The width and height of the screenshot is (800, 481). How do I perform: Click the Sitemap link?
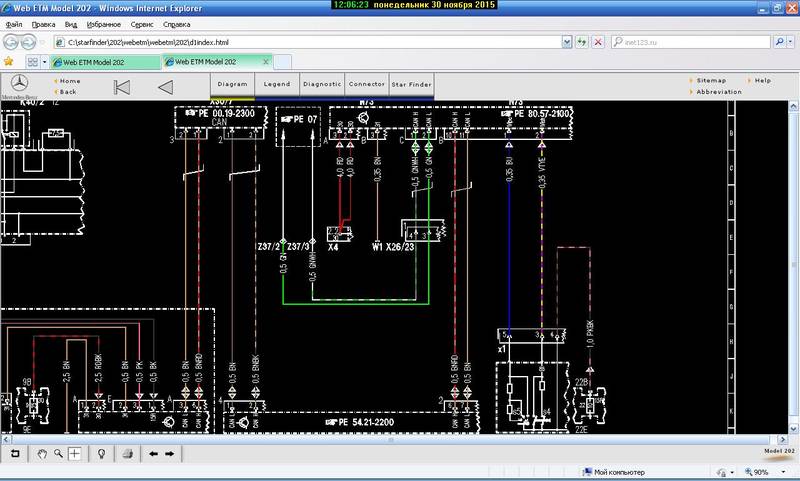point(711,80)
